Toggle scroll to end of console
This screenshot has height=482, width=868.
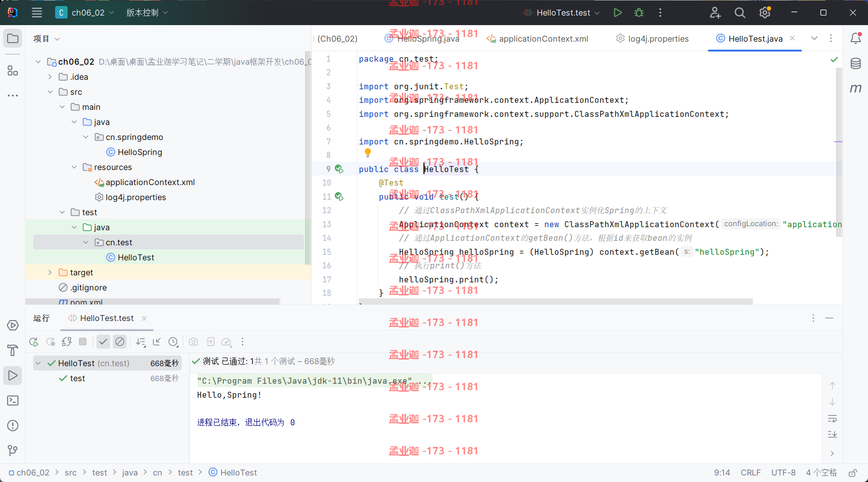[x=832, y=434]
